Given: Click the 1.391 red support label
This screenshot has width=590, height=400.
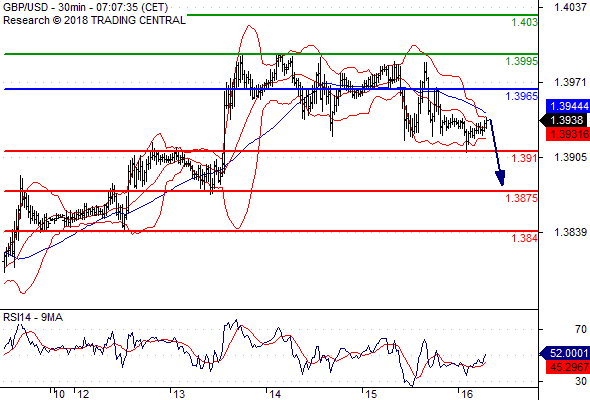Looking at the screenshot, I should click(525, 158).
